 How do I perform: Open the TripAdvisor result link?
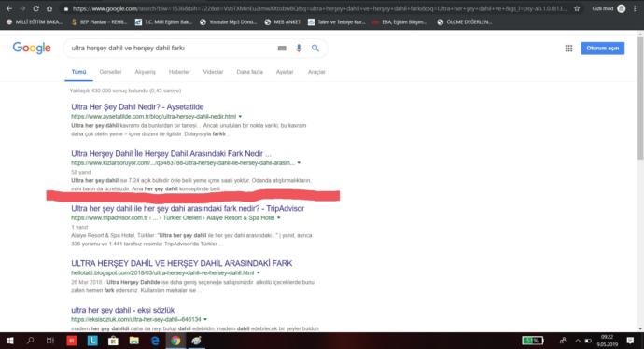pyautogui.click(x=188, y=209)
